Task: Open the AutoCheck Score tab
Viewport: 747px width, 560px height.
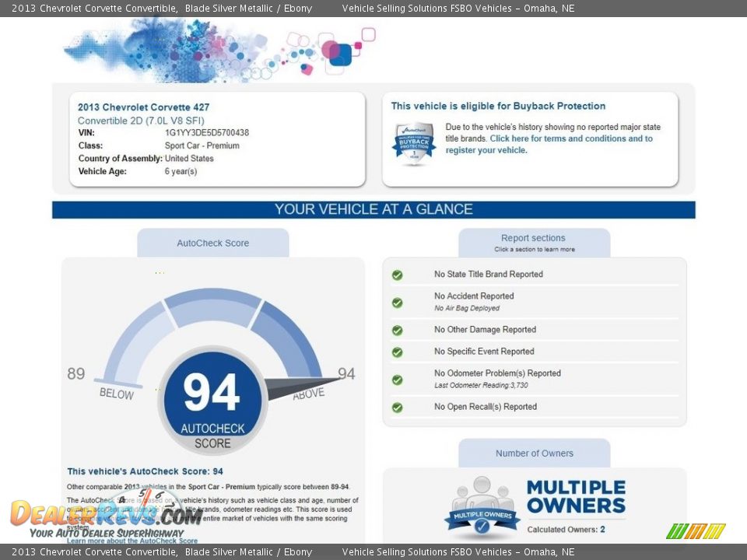Action: [213, 243]
